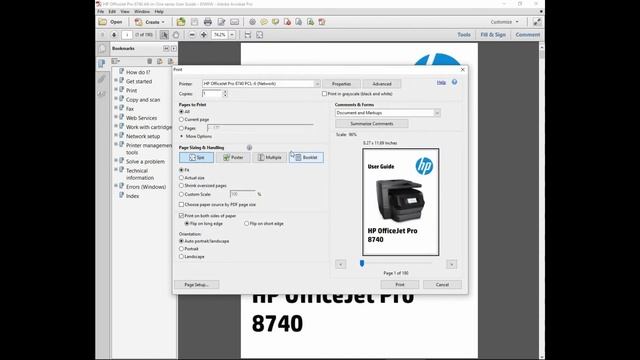Image resolution: width=640 pixels, height=360 pixels.
Task: Click the Create PDF icon
Action: (x=139, y=22)
